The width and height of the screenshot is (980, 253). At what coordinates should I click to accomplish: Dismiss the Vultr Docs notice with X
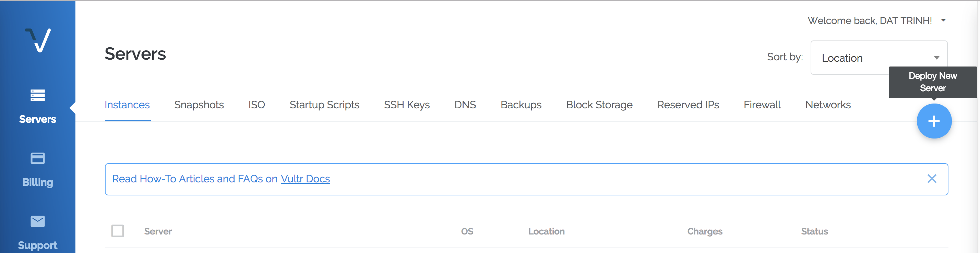932,179
